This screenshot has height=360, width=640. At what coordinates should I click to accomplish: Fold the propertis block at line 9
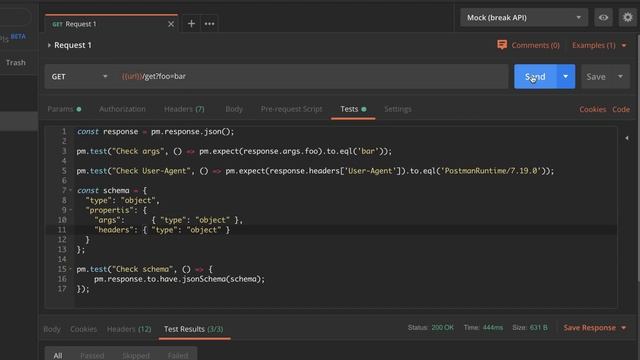tap(70, 210)
